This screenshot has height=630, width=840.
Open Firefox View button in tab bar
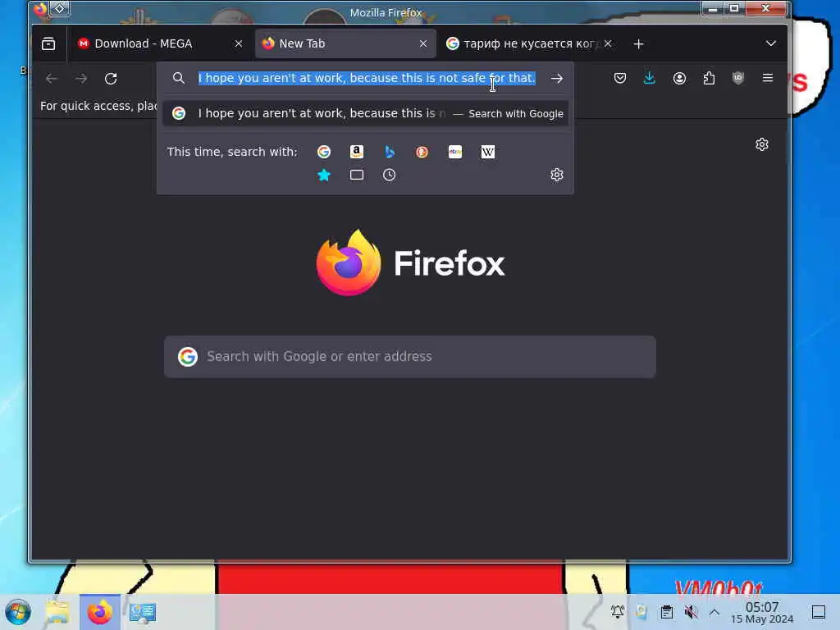click(x=48, y=43)
